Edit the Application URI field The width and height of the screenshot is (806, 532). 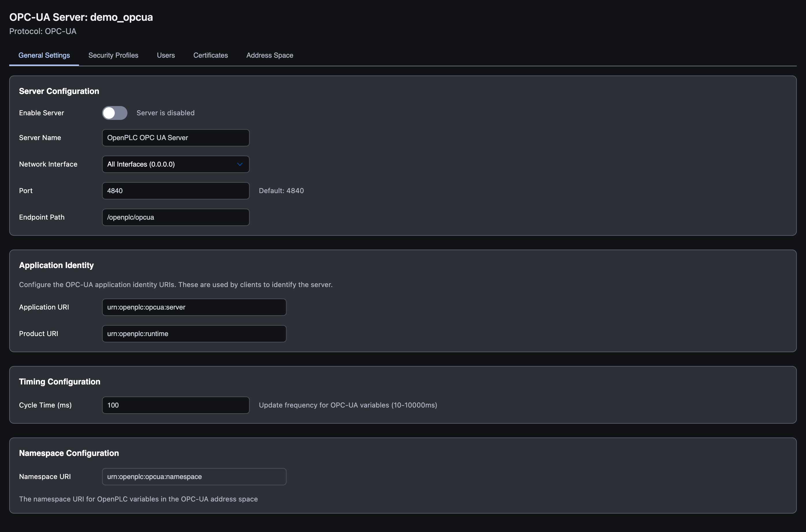pos(194,307)
